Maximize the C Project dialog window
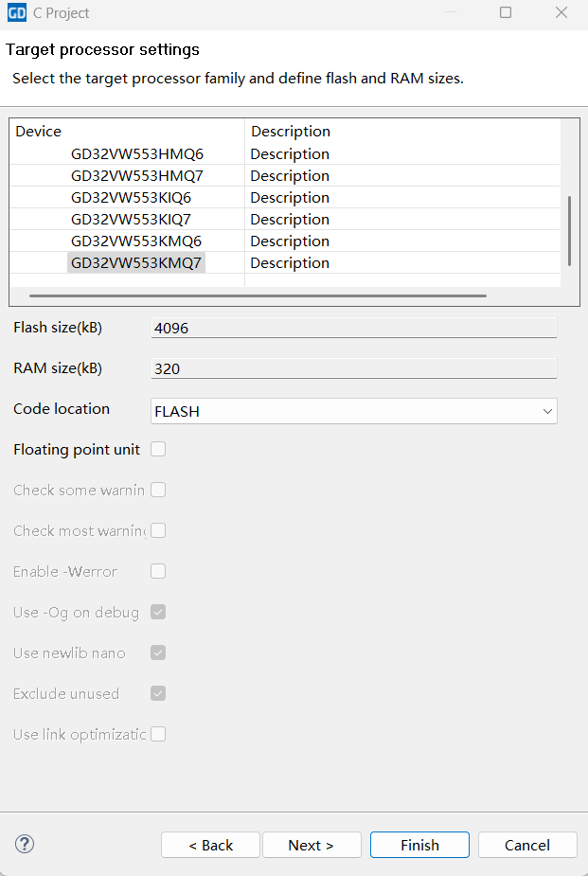 (x=506, y=13)
